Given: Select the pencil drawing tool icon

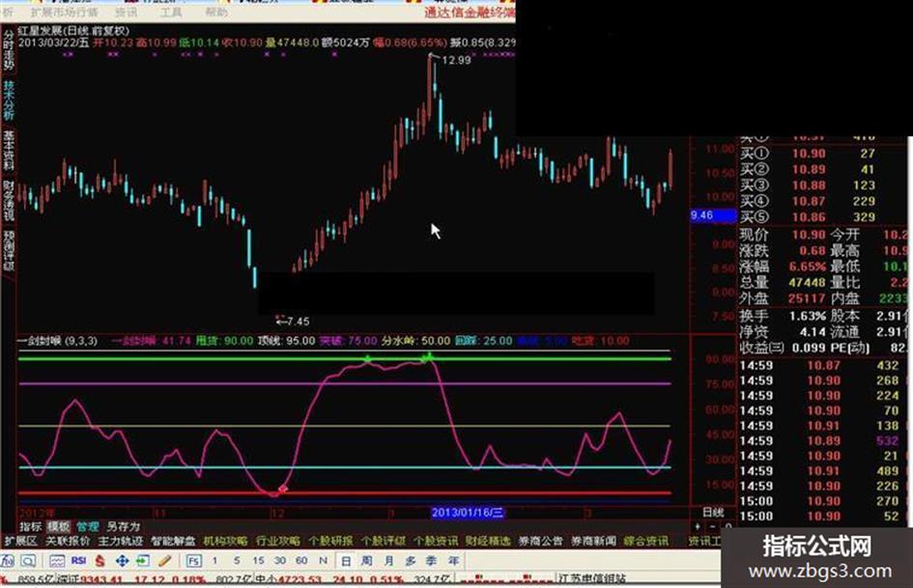Looking at the screenshot, I should click(165, 561).
